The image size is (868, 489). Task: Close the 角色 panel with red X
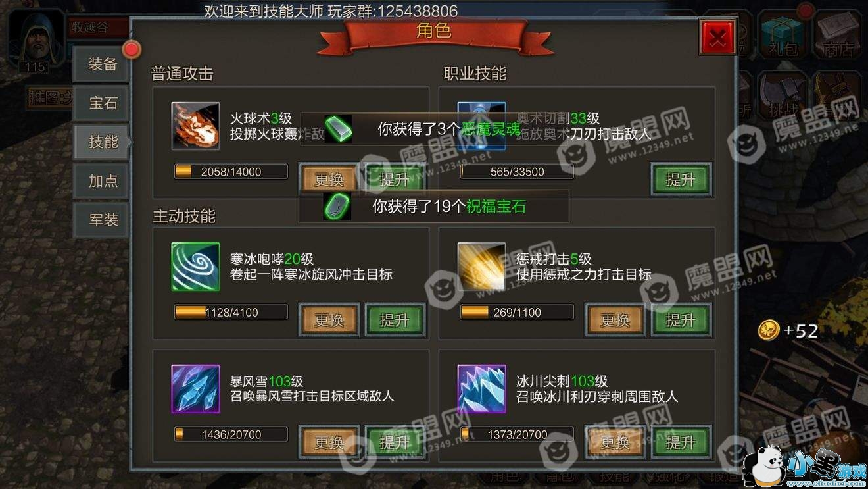(x=718, y=38)
